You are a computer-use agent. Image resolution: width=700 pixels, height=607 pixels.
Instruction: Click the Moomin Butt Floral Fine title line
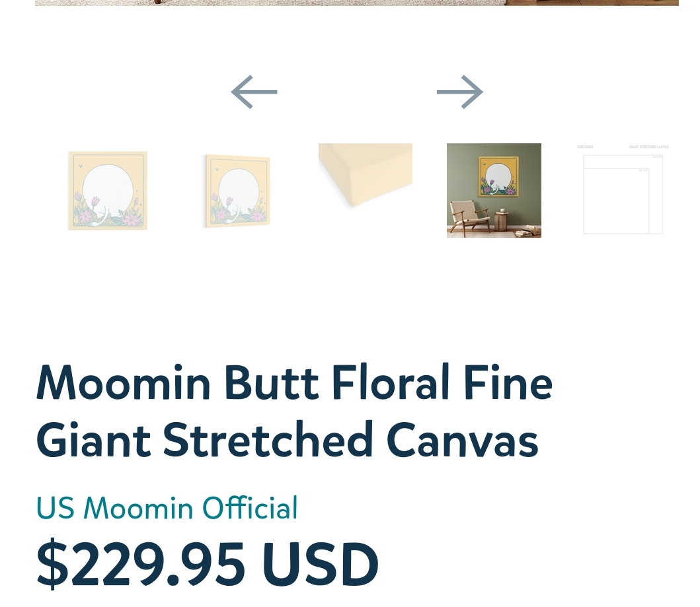tap(294, 383)
